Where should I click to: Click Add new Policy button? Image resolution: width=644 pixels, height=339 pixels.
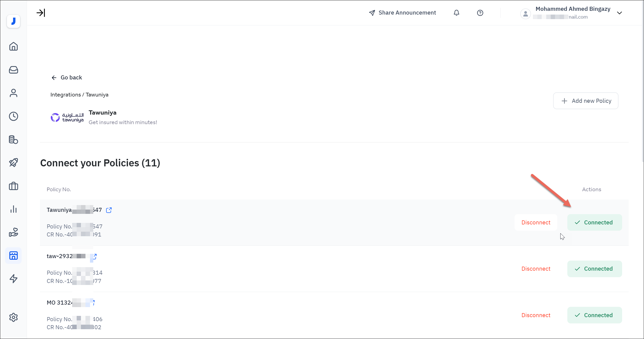click(586, 101)
